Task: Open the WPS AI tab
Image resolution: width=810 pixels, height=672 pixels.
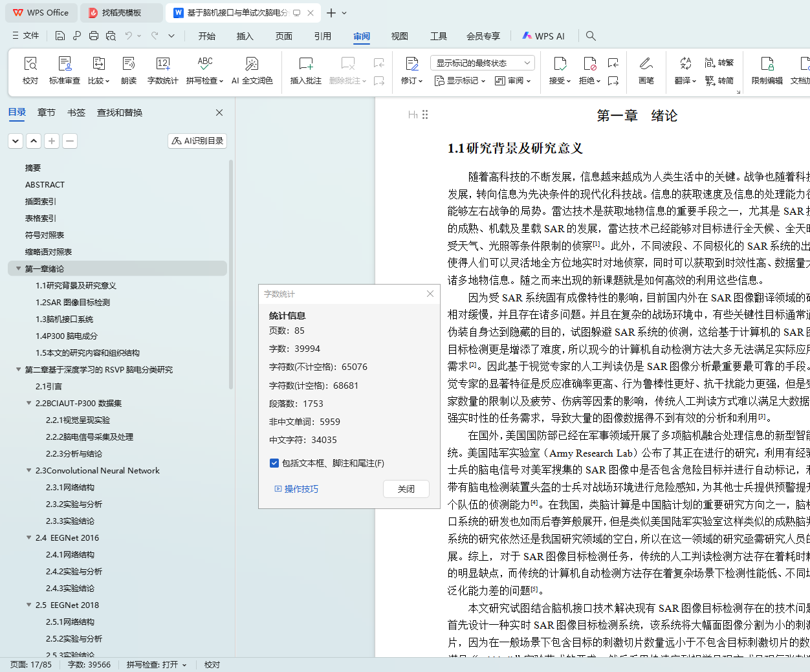Action: [x=543, y=36]
